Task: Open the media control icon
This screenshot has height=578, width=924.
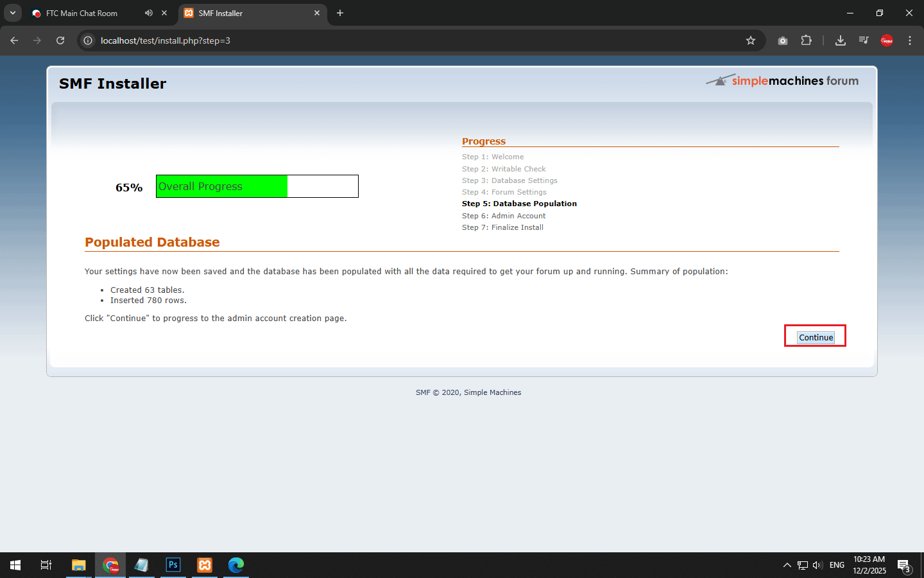Action: click(864, 40)
